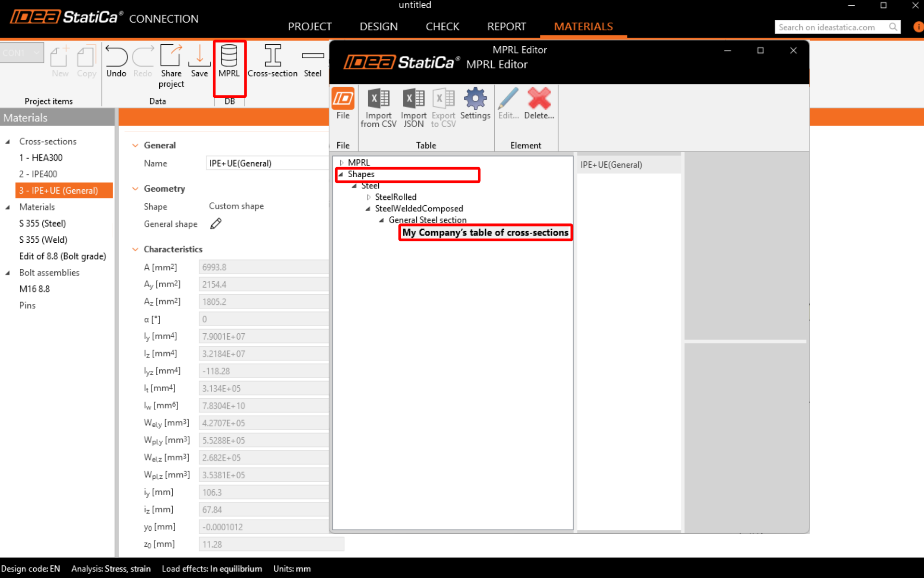
Task: Click the search magnifier icon
Action: click(x=893, y=27)
